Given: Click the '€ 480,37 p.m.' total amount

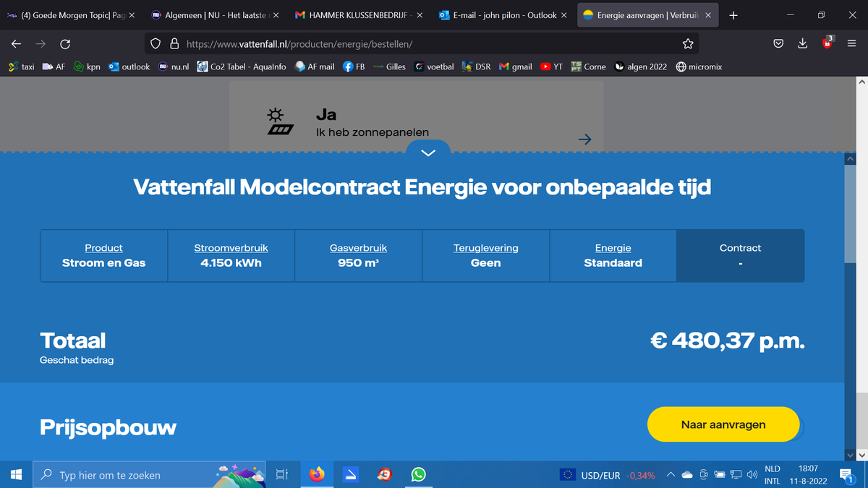Looking at the screenshot, I should [728, 341].
